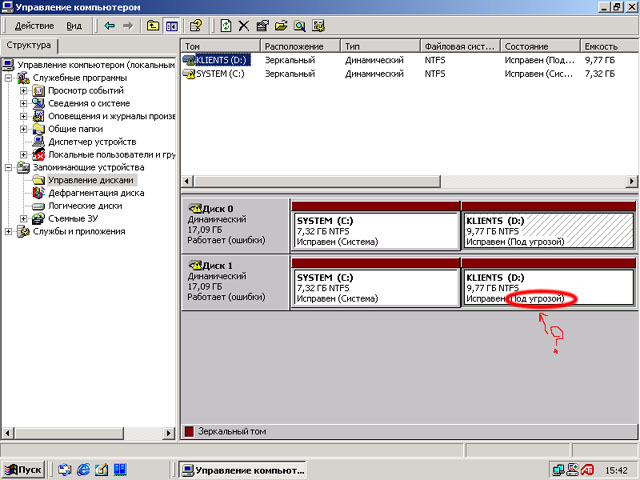Click the Back arrow toolbar icon
The image size is (640, 480).
[x=108, y=24]
